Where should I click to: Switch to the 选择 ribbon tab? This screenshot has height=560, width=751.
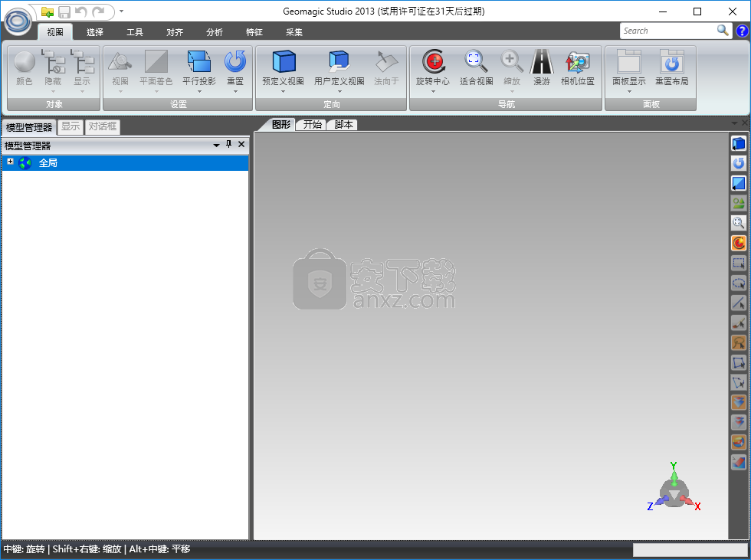click(95, 32)
